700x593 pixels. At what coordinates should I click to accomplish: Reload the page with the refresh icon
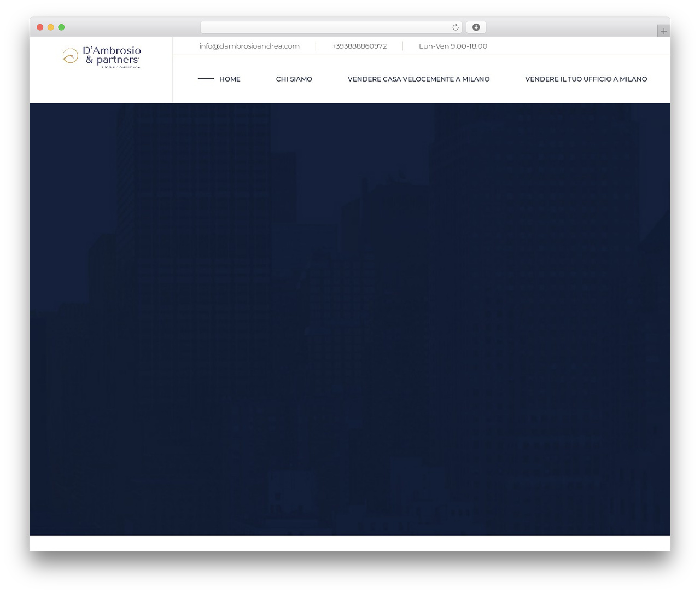(455, 27)
